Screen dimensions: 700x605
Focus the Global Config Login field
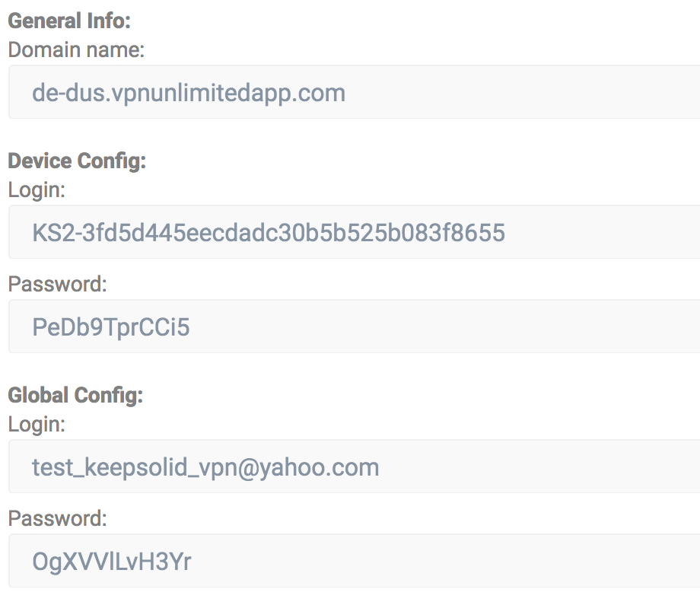(355, 466)
